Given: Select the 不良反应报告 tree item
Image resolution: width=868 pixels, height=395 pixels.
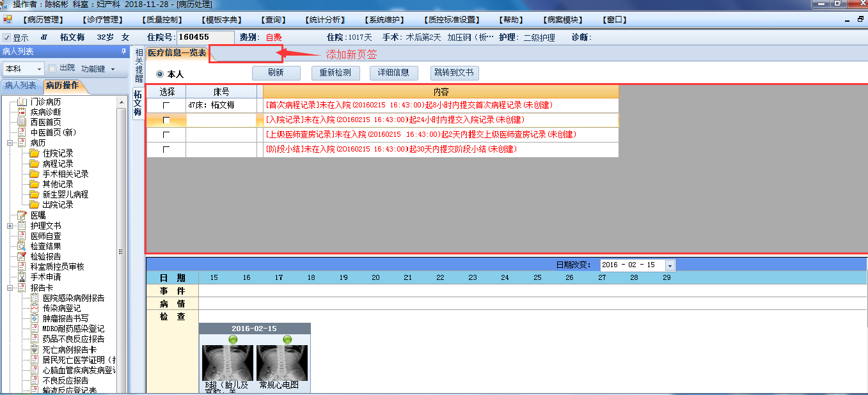Looking at the screenshot, I should (65, 380).
